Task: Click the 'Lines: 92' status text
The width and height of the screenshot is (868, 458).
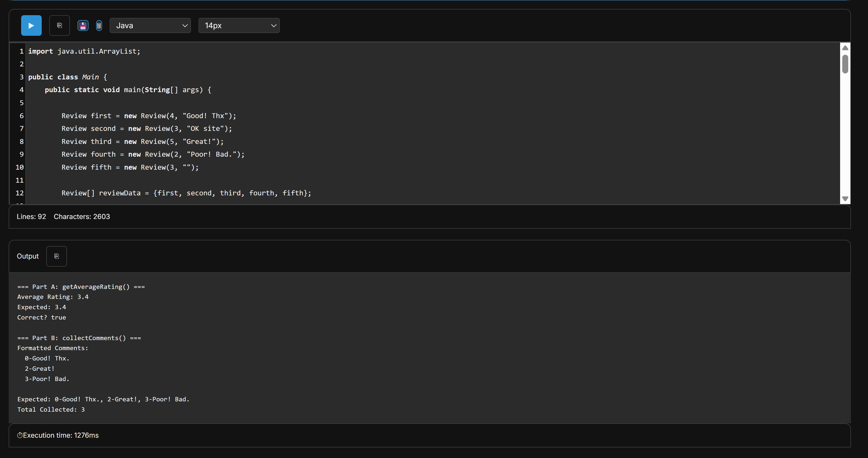Action: (x=31, y=217)
